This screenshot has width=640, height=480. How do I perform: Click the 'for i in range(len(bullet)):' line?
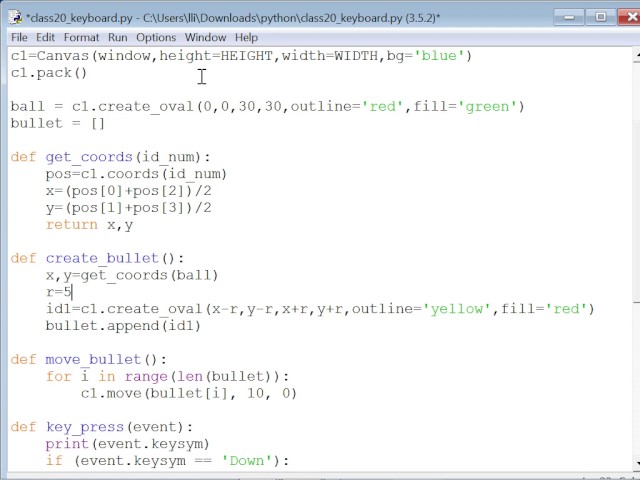167,376
